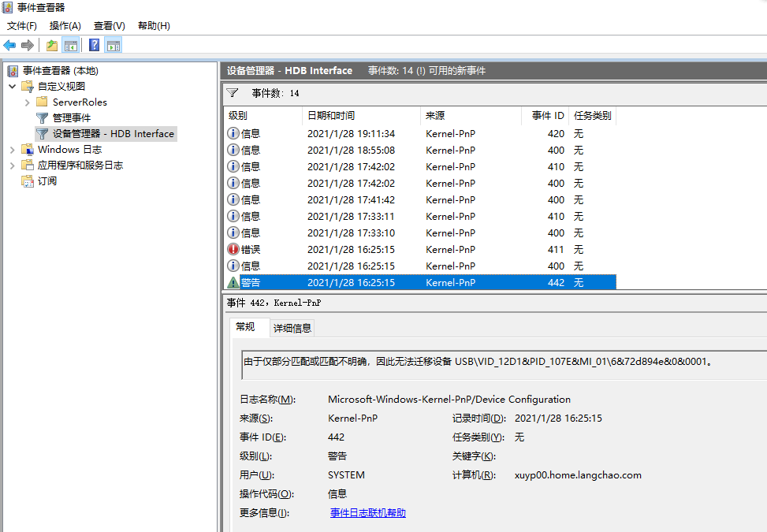Screen dimensions: 767x532
Task: Sort by the 级别 column header
Action: [x=263, y=116]
